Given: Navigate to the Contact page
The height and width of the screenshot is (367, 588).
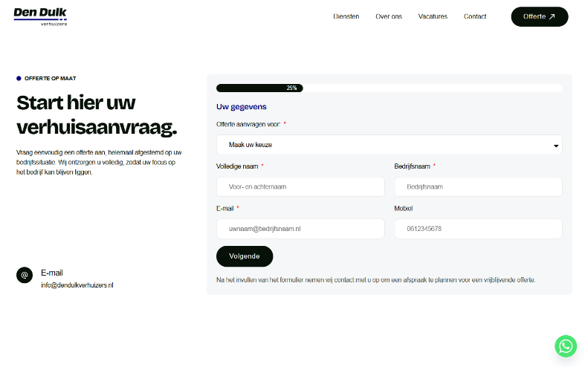Looking at the screenshot, I should [475, 16].
